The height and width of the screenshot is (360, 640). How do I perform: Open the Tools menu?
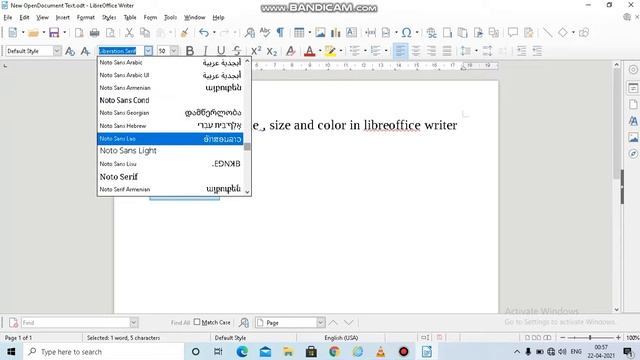tap(170, 18)
